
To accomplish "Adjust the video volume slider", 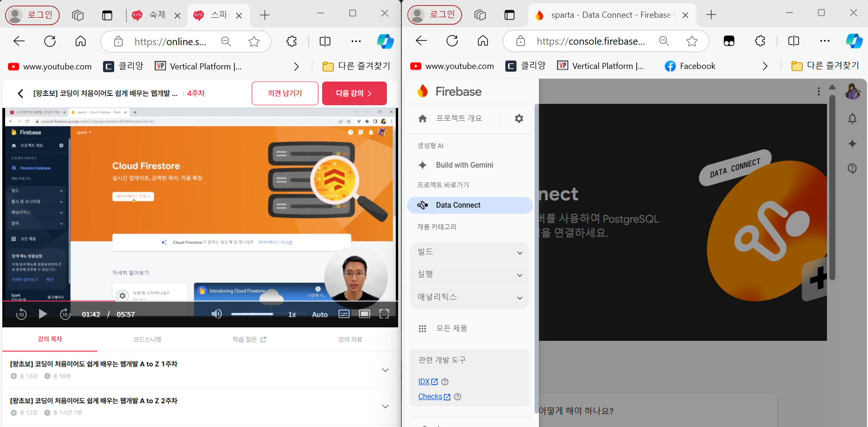I will coord(252,314).
